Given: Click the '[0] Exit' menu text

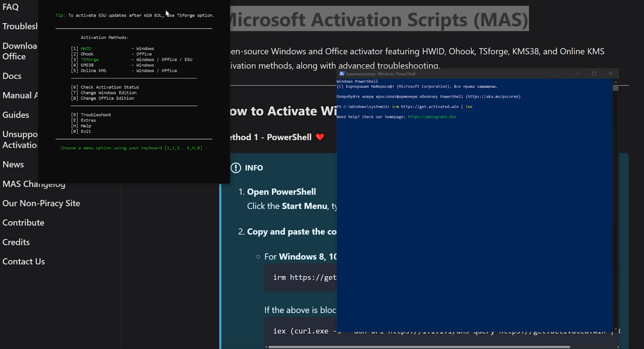Looking at the screenshot, I should (81, 131).
